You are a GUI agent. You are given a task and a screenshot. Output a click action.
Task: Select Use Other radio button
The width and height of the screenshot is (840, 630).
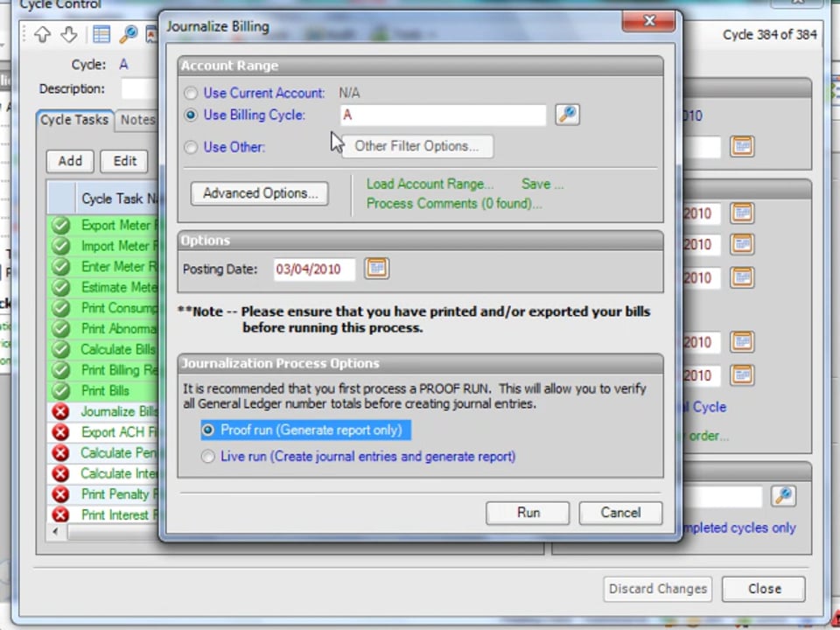click(x=191, y=147)
